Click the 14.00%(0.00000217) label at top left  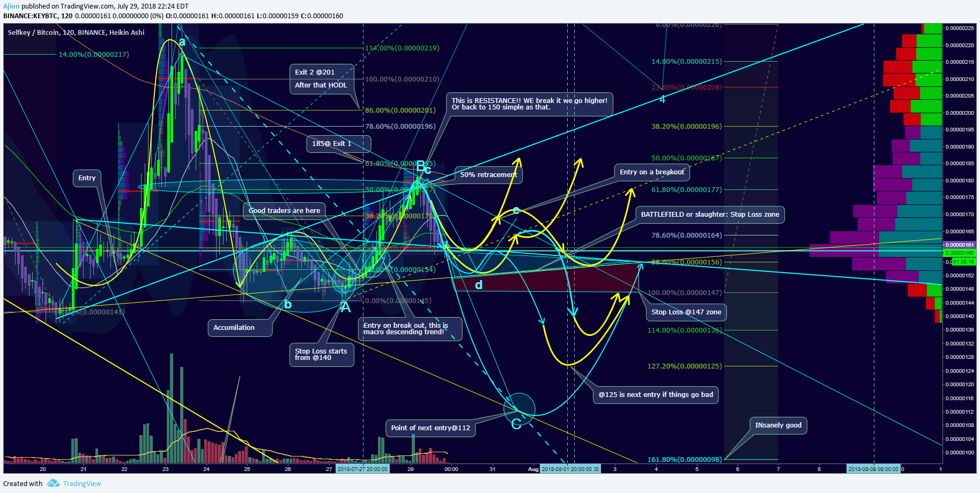[x=94, y=55]
